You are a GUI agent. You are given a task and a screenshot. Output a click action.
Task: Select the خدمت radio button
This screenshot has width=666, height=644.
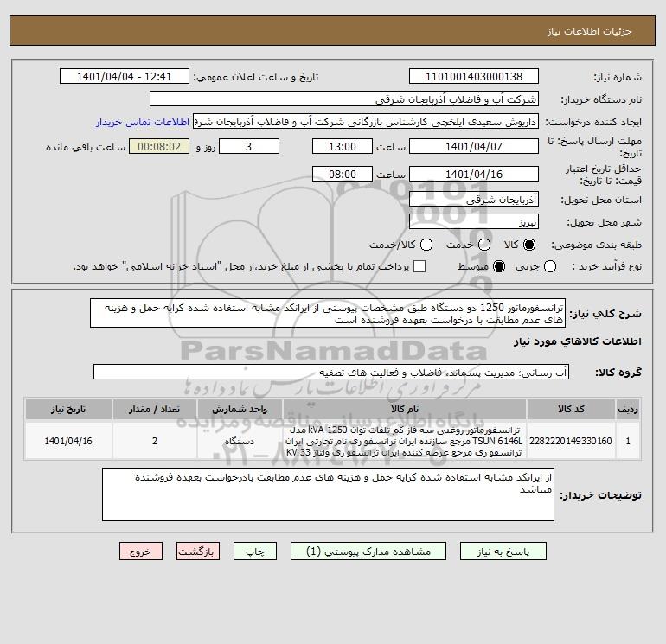click(x=484, y=245)
